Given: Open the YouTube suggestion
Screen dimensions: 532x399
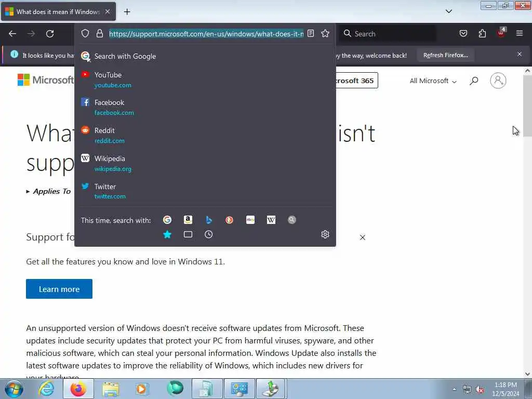Looking at the screenshot, I should [205, 79].
